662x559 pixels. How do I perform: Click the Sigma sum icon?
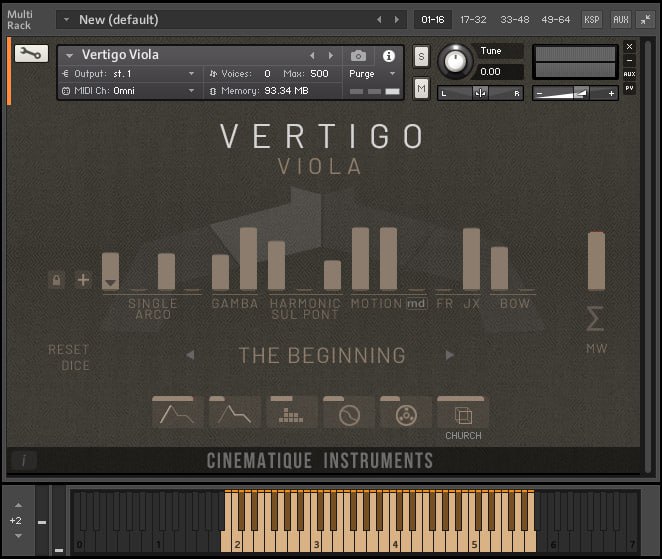point(595,319)
